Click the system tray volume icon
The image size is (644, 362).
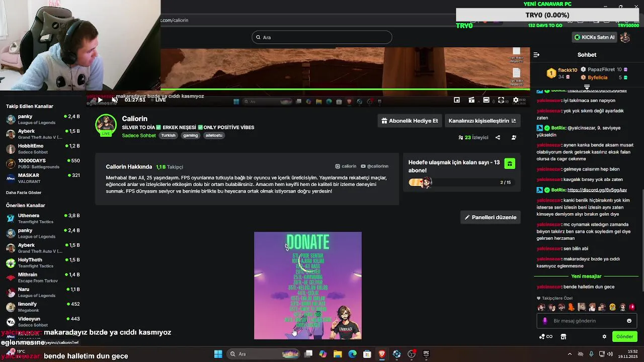(610, 354)
